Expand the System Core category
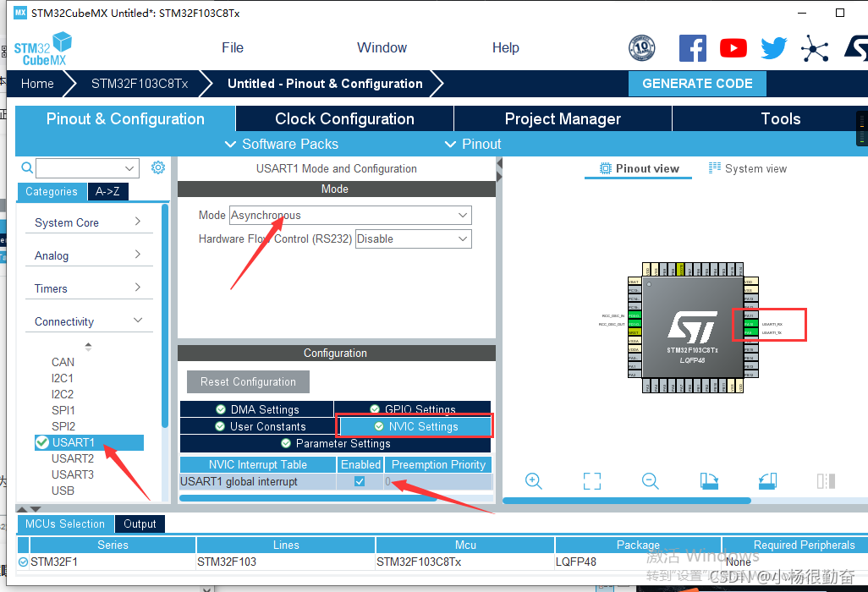Viewport: 868px width, 592px height. [x=89, y=222]
